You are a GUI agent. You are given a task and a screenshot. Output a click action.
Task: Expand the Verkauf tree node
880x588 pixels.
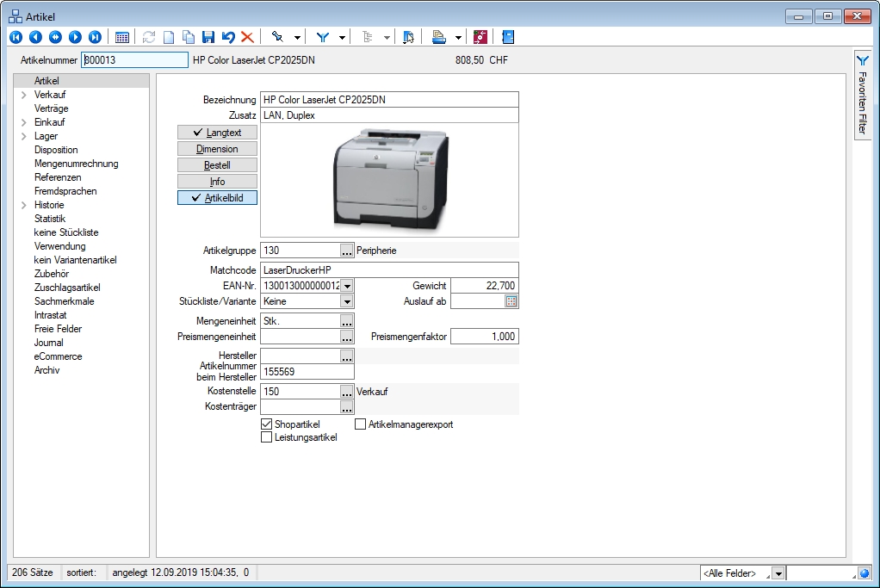click(23, 95)
